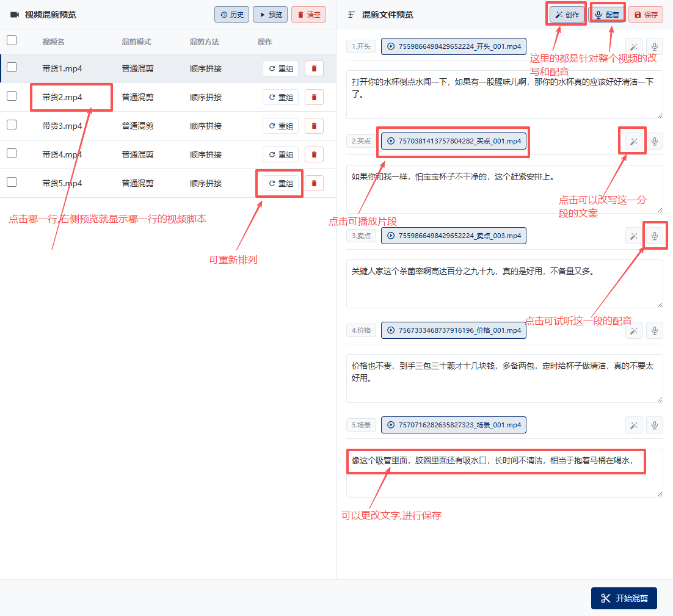Click the 混剪模式 column header
The width and height of the screenshot is (673, 616).
pyautogui.click(x=136, y=42)
